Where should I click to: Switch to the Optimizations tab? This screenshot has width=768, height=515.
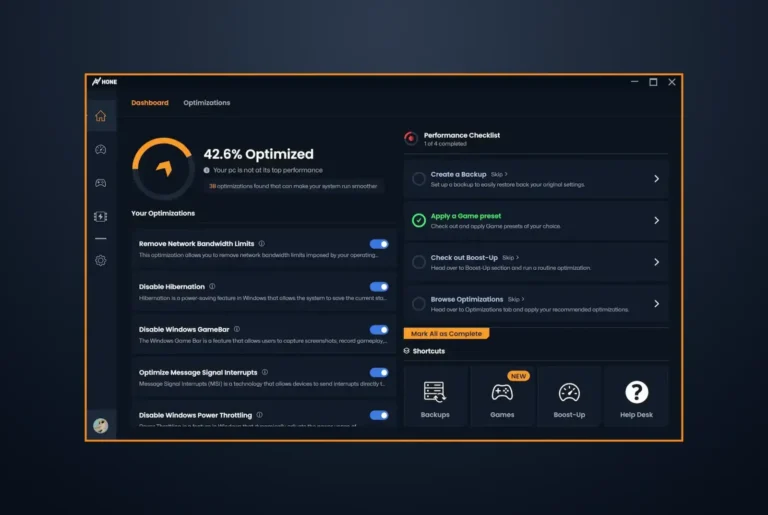(207, 102)
